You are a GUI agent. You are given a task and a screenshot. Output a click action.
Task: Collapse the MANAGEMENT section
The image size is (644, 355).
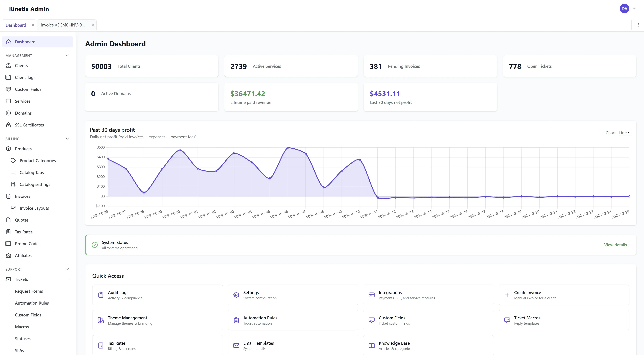tap(67, 55)
